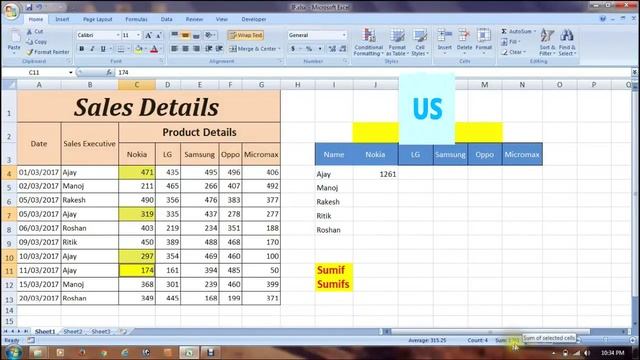Click the Copy command
Image resolution: width=640 pixels, height=360 pixels.
pos(37,42)
